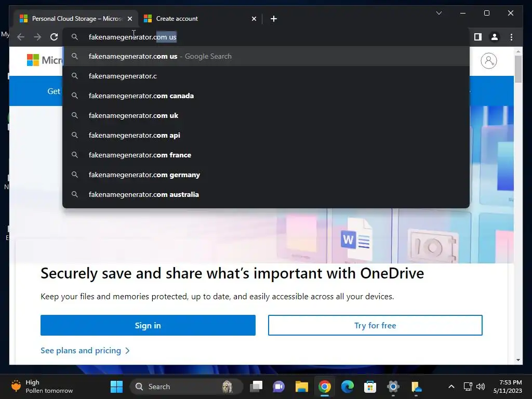Choose the 'fakenamegenerator.com canada' suggestion
This screenshot has width=532, height=399.
266,96
